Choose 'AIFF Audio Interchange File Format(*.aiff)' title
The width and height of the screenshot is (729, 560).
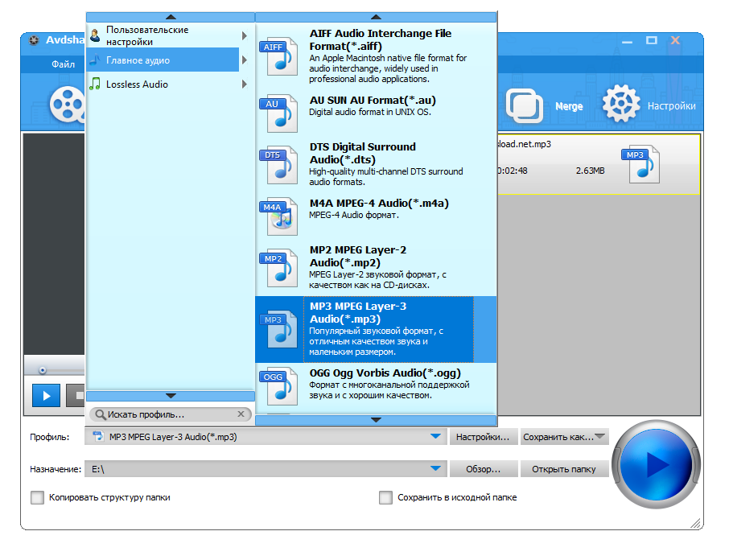click(x=381, y=40)
